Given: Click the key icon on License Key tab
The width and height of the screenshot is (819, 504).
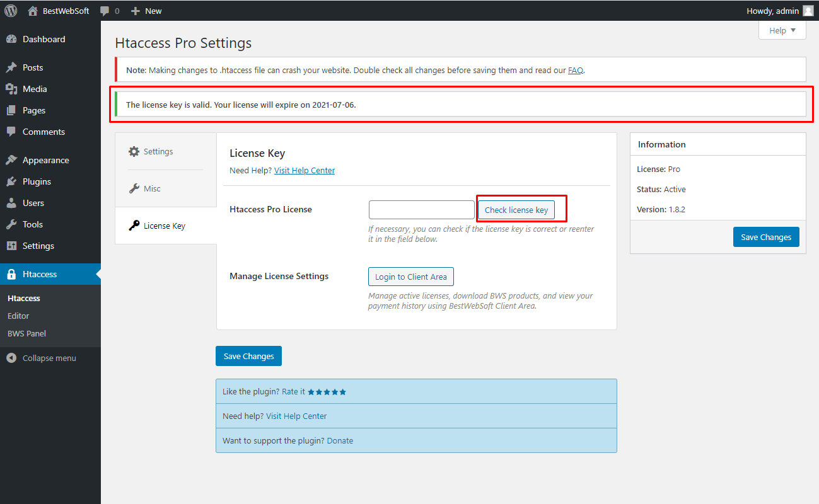Looking at the screenshot, I should coord(134,226).
